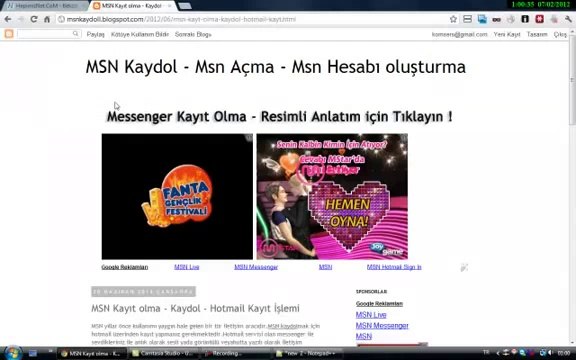This screenshot has width=576, height=360.
Task: Click Çıkış to sign out
Action: pyautogui.click(x=560, y=34)
